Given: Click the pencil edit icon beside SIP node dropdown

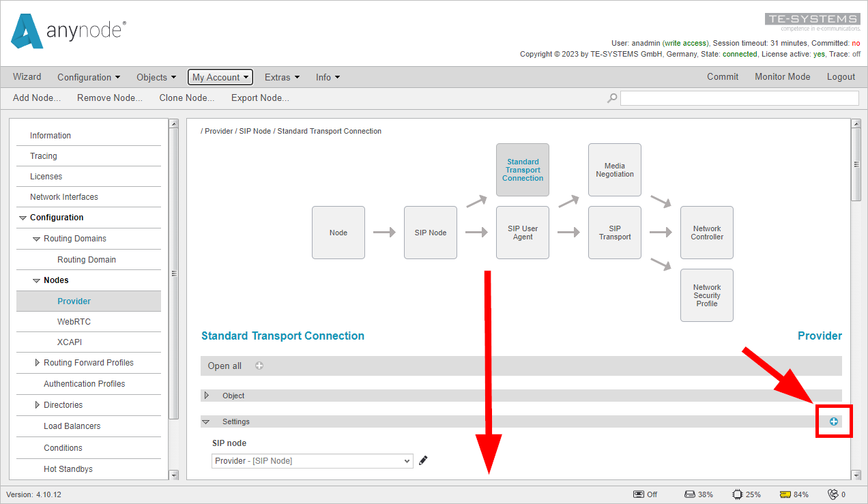Looking at the screenshot, I should click(423, 460).
